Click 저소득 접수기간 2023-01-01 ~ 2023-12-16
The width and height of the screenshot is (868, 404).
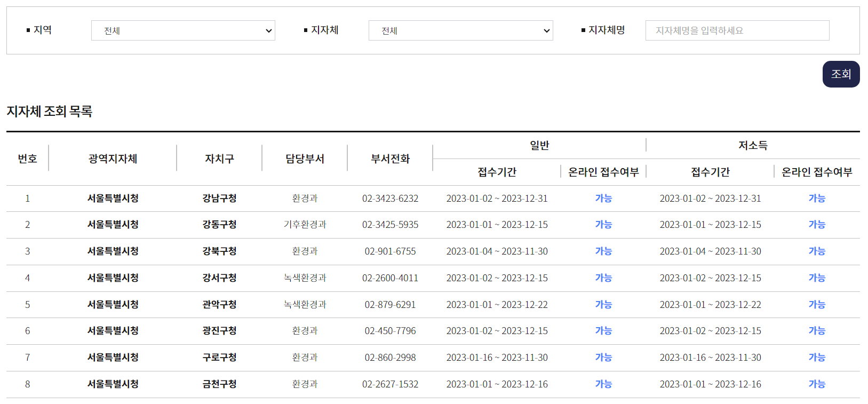click(710, 384)
